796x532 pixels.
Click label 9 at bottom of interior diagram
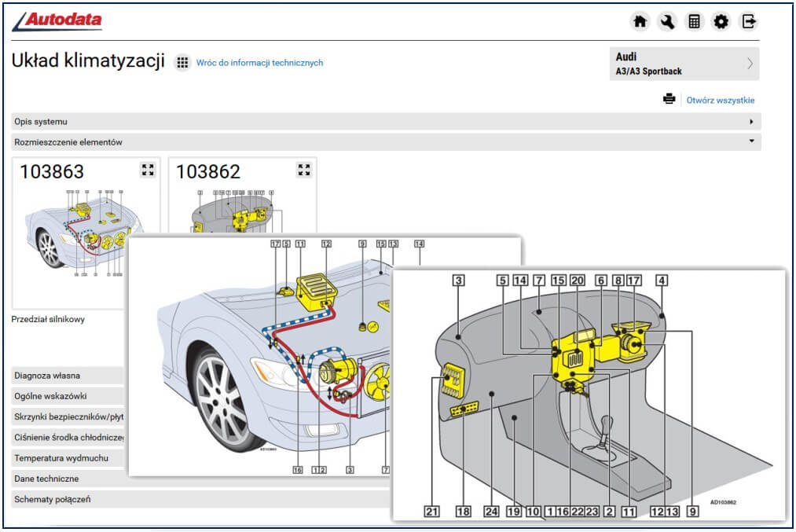click(x=692, y=512)
